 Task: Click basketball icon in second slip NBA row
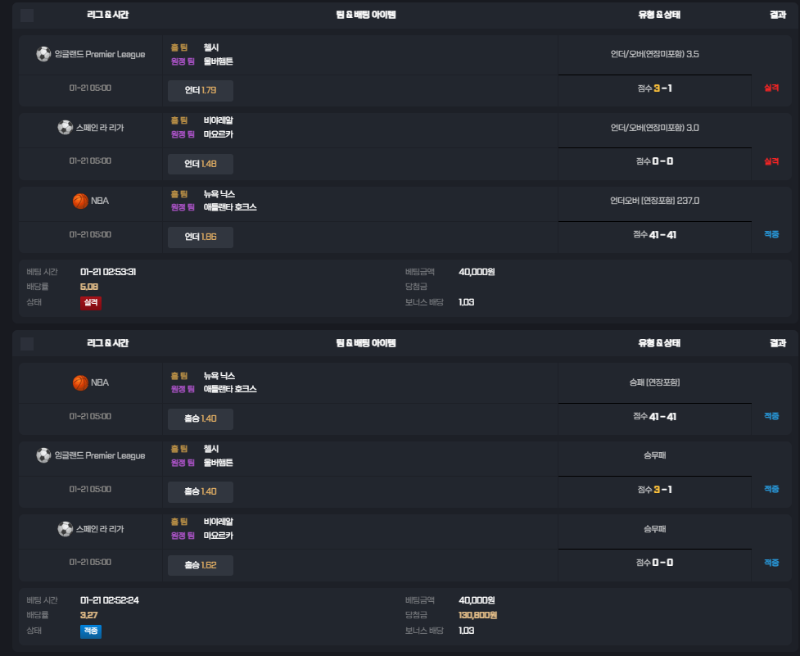point(80,383)
